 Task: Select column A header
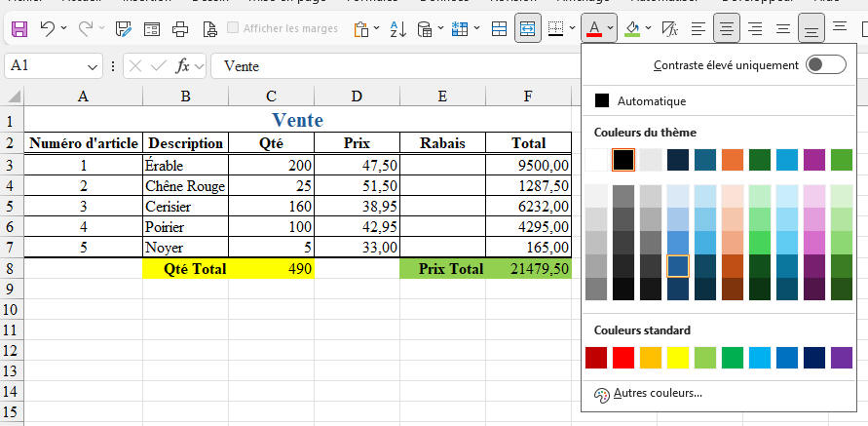83,97
